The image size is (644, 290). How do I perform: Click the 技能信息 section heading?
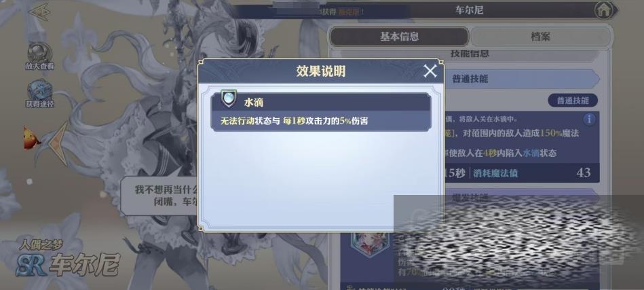(x=470, y=53)
